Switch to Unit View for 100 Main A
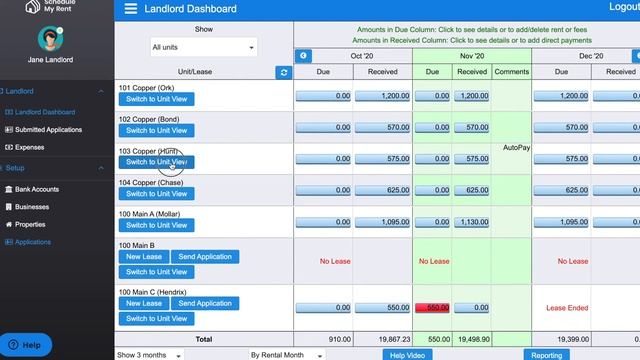This screenshot has height=360, width=640. [x=156, y=225]
